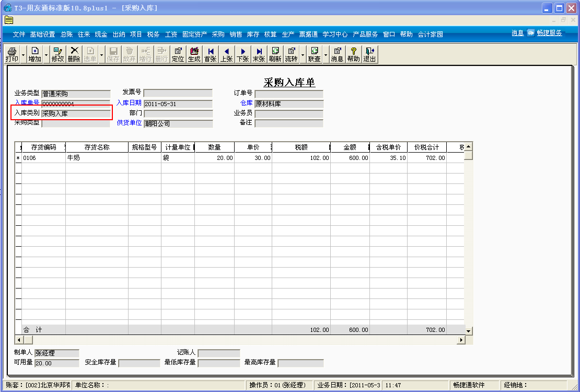The width and height of the screenshot is (580, 392).
Task: Click the table's vertical scrollbar down arrow
Action: pos(468,331)
